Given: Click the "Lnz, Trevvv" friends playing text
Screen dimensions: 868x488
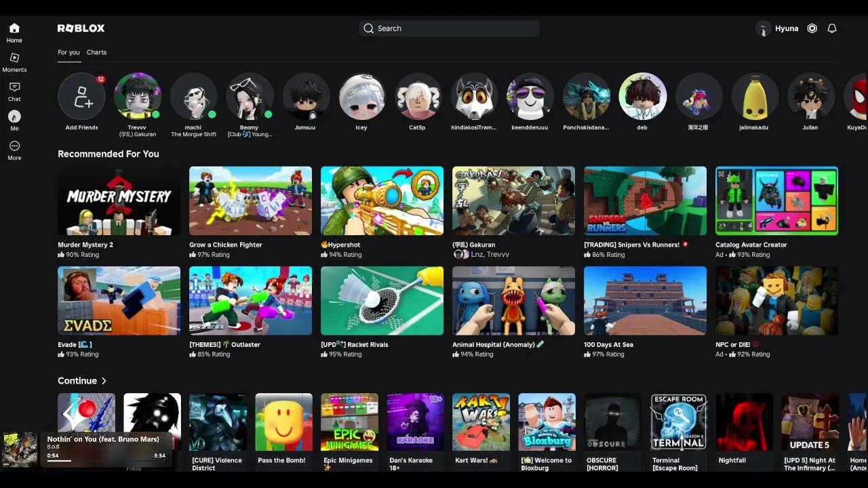Looking at the screenshot, I should tap(489, 254).
